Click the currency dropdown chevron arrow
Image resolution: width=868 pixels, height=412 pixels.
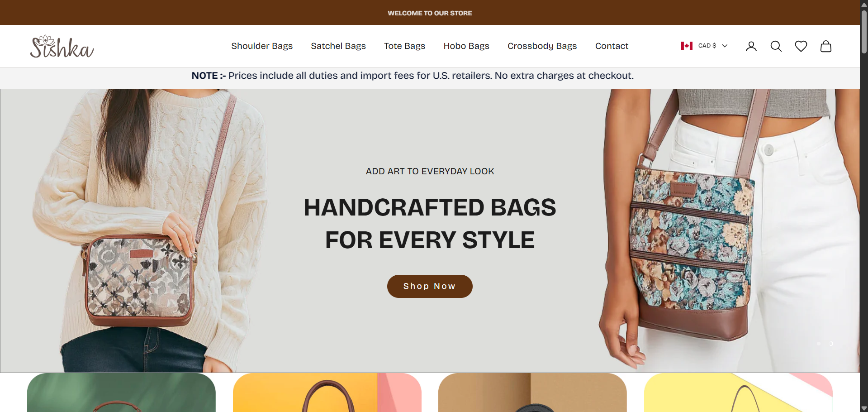click(x=725, y=46)
